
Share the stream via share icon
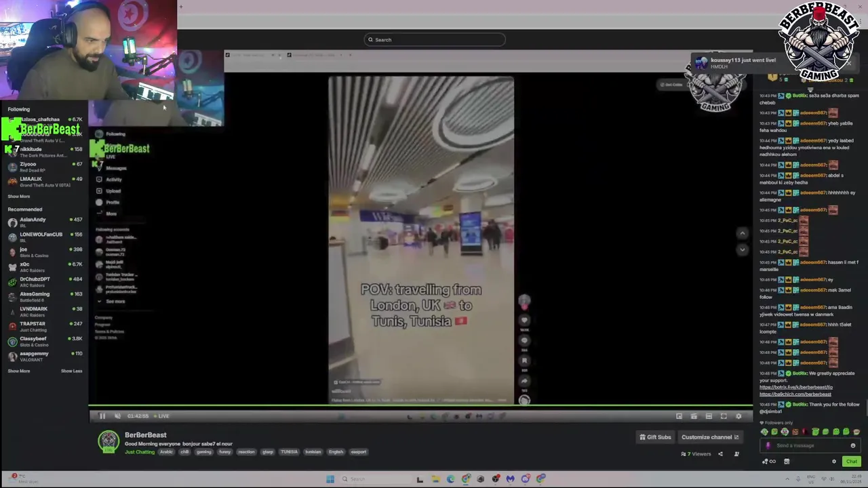click(720, 454)
